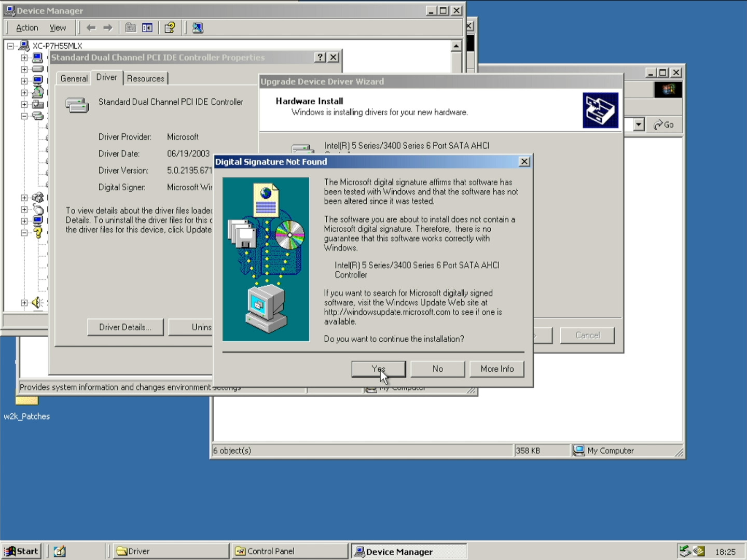Select the Disk drives category icon in tree
The image size is (747, 560).
click(37, 69)
